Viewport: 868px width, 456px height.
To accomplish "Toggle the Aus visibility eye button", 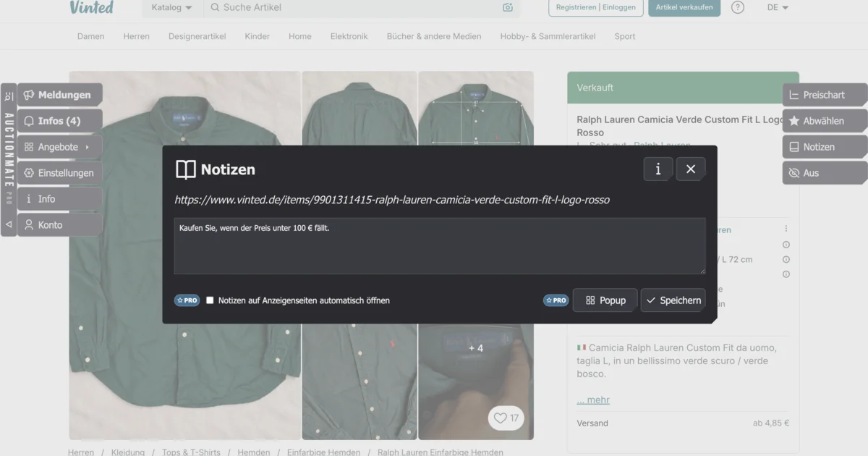I will coord(825,173).
